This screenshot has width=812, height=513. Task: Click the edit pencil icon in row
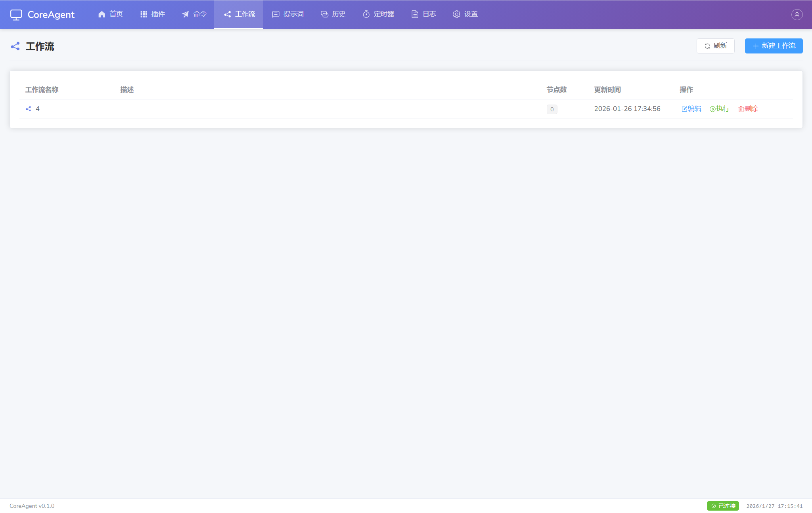point(684,109)
